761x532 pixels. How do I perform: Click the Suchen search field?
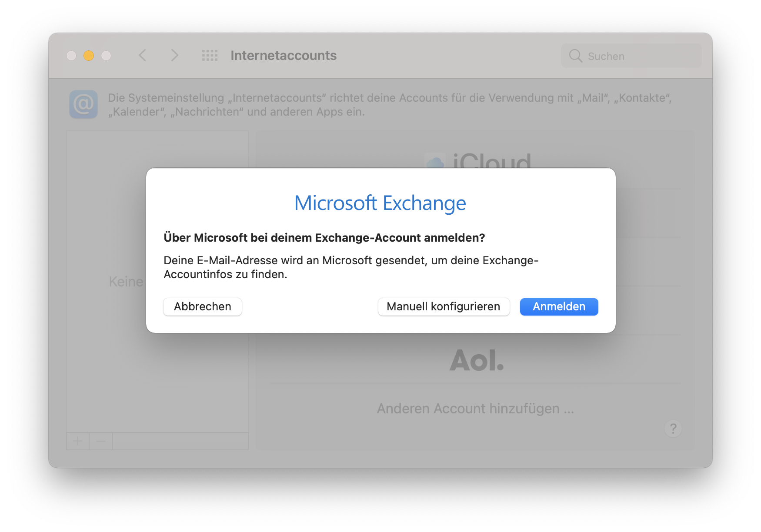631,56
